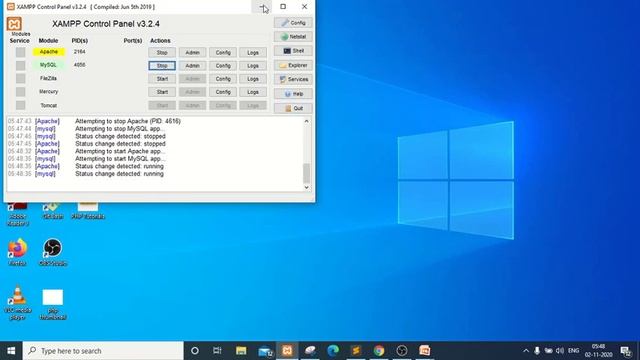Image resolution: width=640 pixels, height=360 pixels.
Task: Open VLC media player desktop shortcut
Action: point(18,303)
